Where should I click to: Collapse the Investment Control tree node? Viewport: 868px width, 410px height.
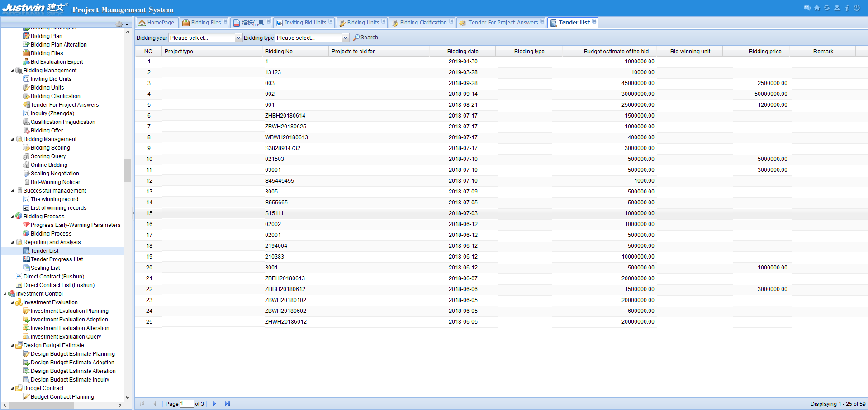pyautogui.click(x=5, y=294)
